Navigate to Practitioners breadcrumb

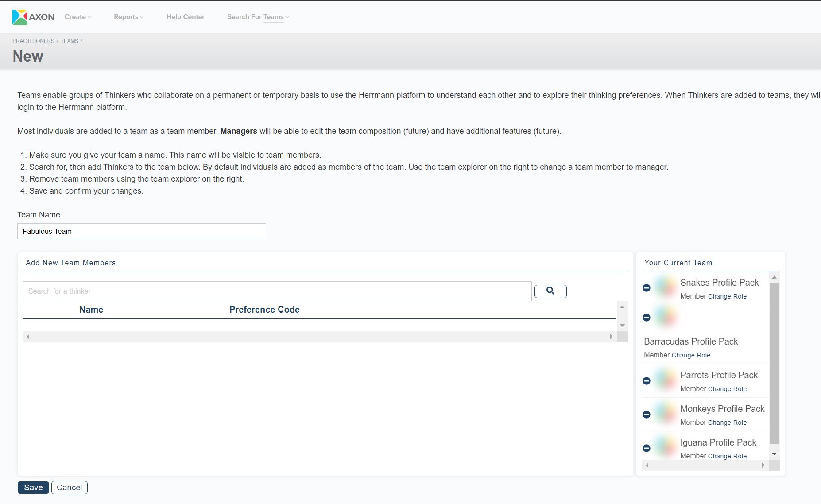click(33, 41)
